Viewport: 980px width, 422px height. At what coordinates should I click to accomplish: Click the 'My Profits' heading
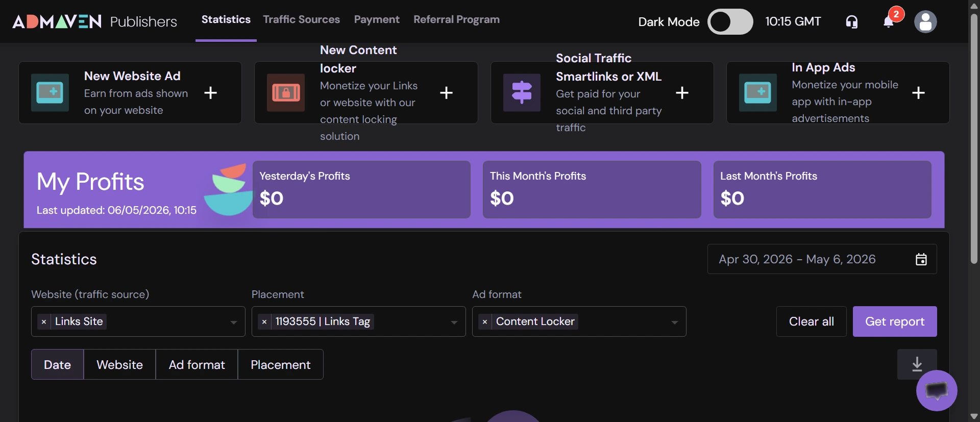click(90, 182)
